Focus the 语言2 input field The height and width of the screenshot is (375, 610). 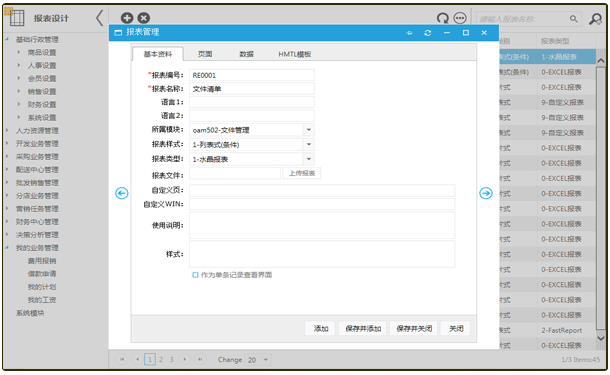252,116
